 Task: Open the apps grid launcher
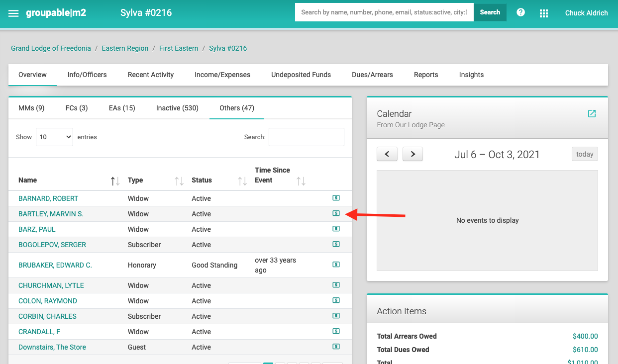(544, 13)
